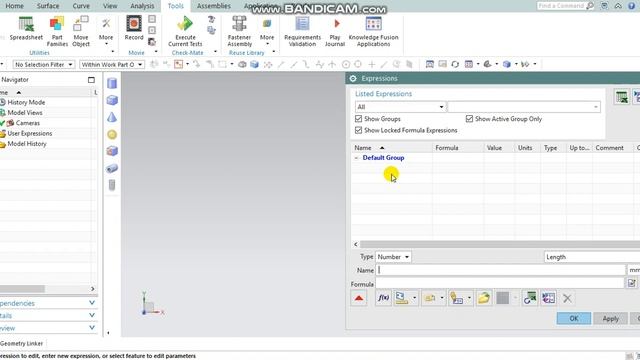Image resolution: width=640 pixels, height=360 pixels.
Task: Click the red up arrow Less Options icon
Action: pos(359,298)
